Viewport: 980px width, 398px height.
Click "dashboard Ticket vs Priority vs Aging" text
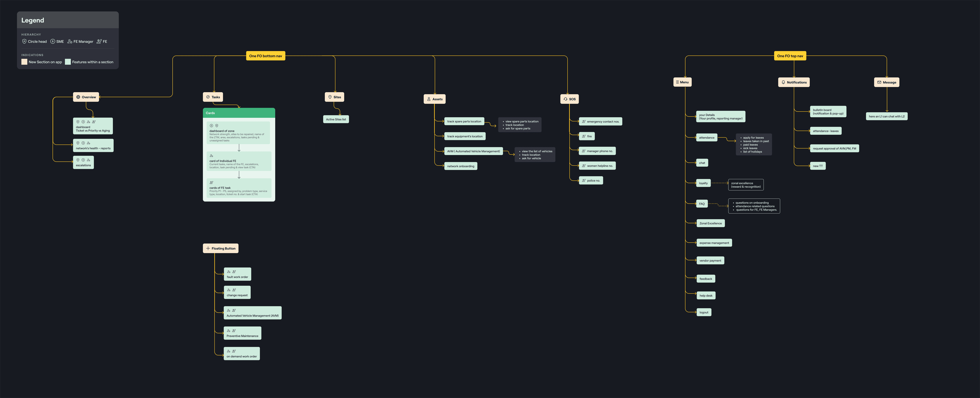point(93,129)
